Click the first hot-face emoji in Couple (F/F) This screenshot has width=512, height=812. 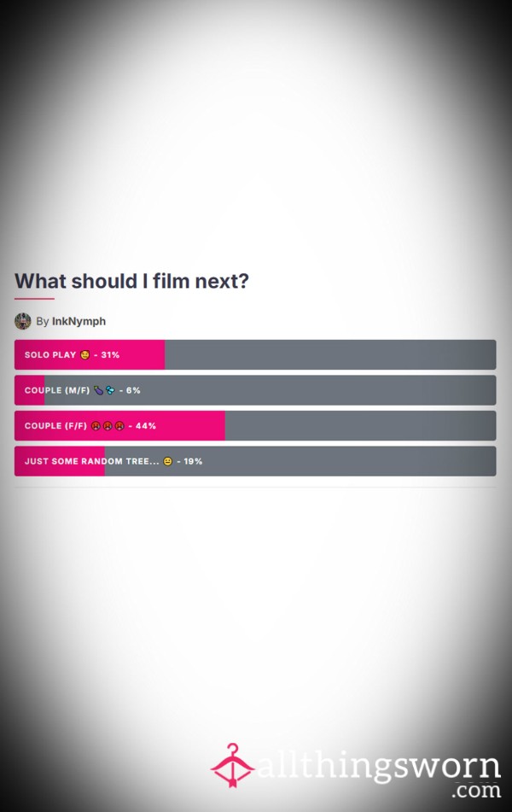96,426
